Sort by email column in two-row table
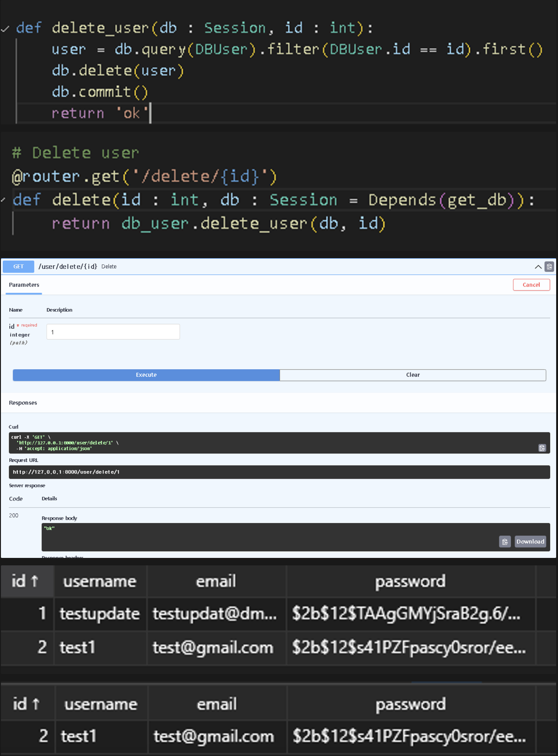This screenshot has height=756, width=558. click(x=216, y=581)
